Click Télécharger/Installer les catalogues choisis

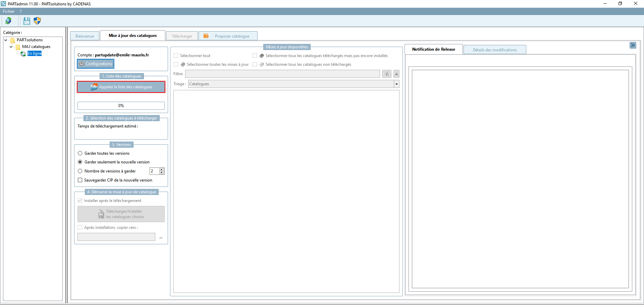coord(121,214)
